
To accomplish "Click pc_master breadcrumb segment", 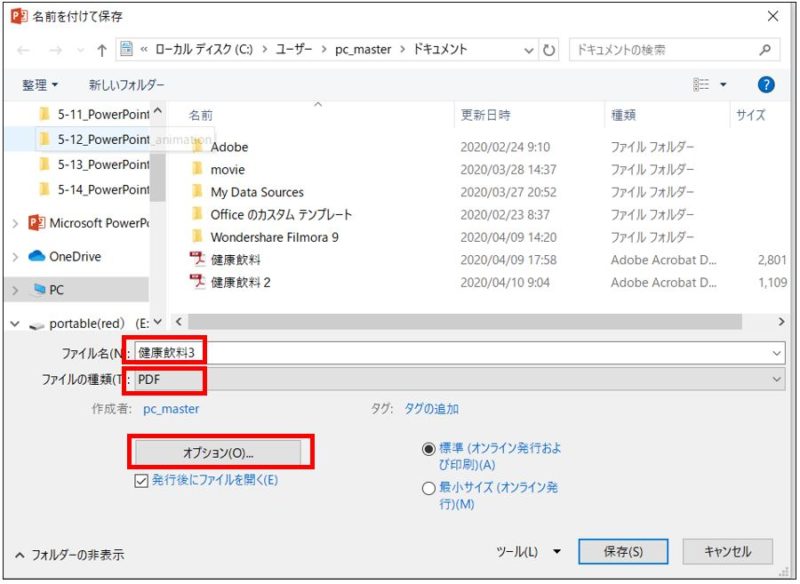I will 363,49.
